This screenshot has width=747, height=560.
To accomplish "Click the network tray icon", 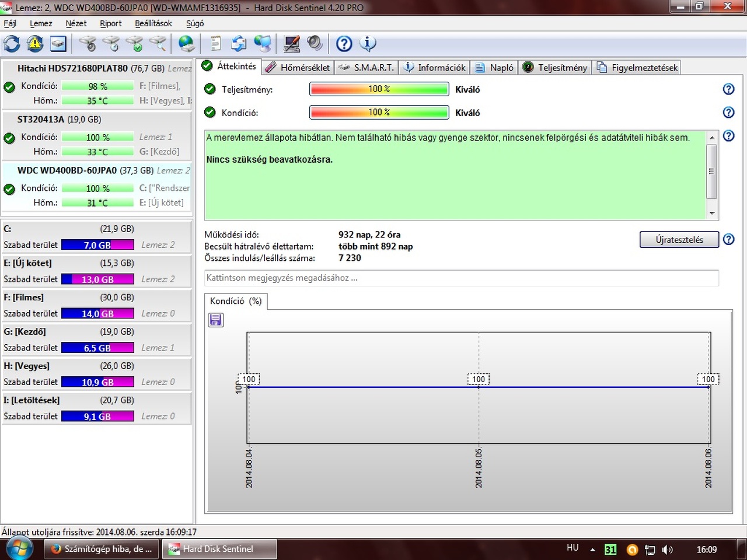I will click(x=650, y=549).
